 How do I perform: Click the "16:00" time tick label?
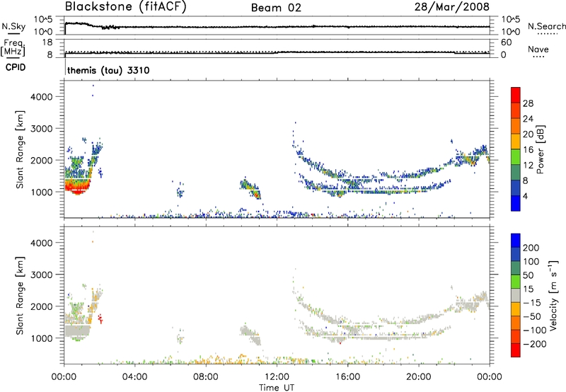coord(347,377)
